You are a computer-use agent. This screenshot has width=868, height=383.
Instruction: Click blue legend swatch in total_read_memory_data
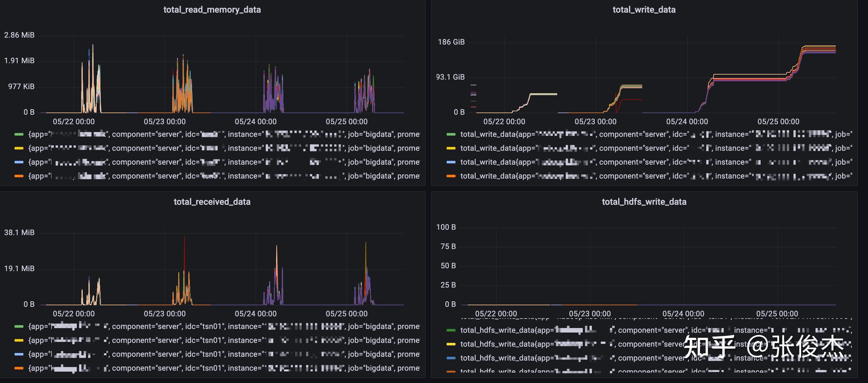(19, 162)
